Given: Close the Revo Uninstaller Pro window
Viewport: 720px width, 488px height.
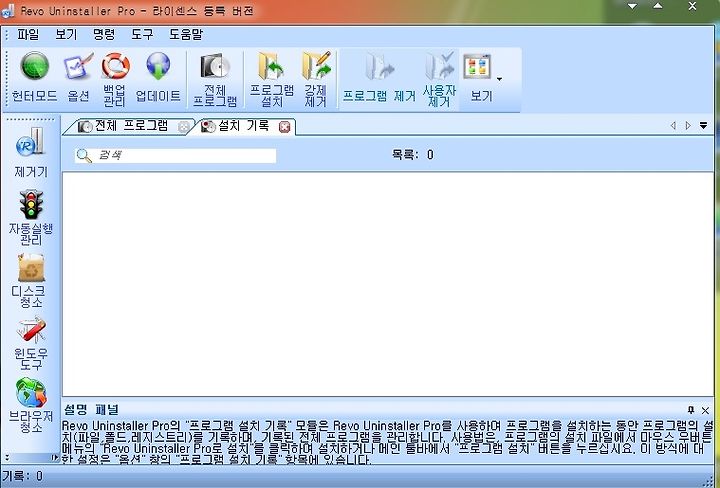Looking at the screenshot, I should pyautogui.click(x=692, y=6).
